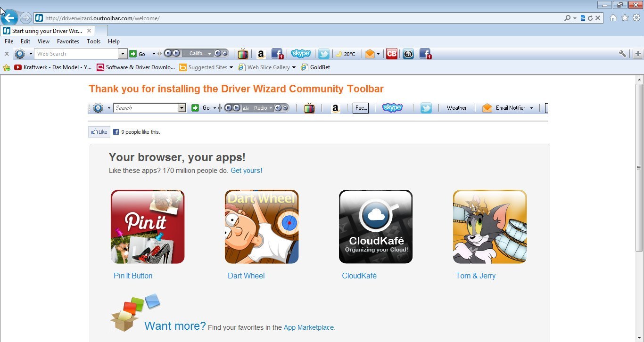This screenshot has height=342, width=644.
Task: Close the Driver Wizard toolbar with x
Action: [7, 54]
